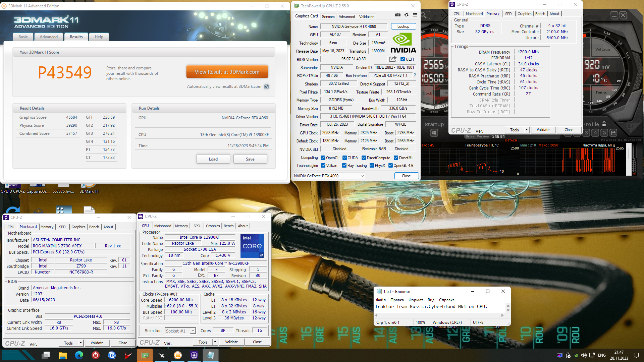This screenshot has width=644, height=362.
Task: Click Afterburner Startup Windows icon
Action: pyautogui.click(x=434, y=133)
